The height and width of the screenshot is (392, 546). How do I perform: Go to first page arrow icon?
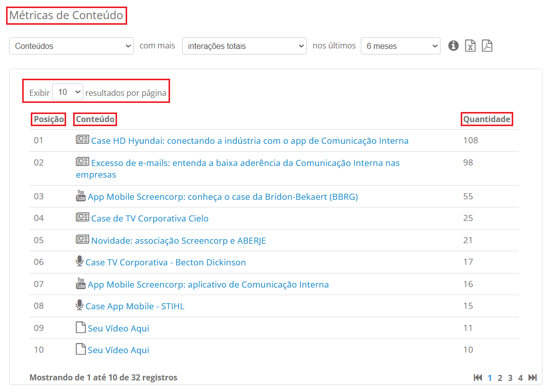478,378
